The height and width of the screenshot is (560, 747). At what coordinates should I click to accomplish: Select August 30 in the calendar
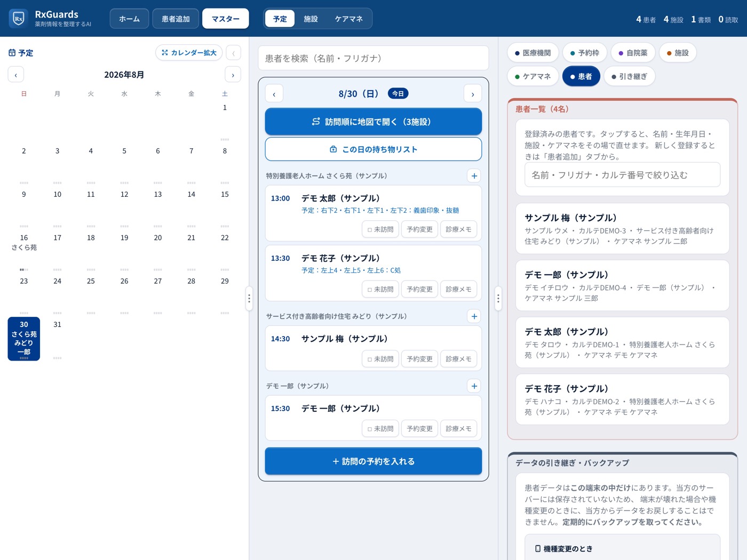click(x=24, y=339)
